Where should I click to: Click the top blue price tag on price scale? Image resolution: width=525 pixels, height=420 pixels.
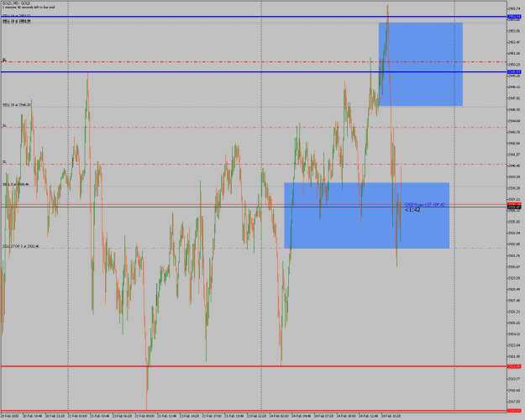coord(514,17)
